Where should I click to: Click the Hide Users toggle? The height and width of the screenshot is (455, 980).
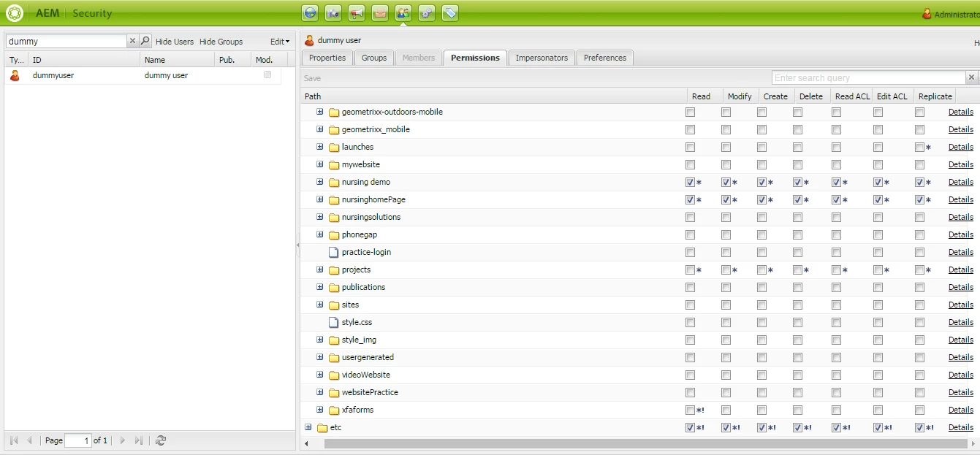175,42
